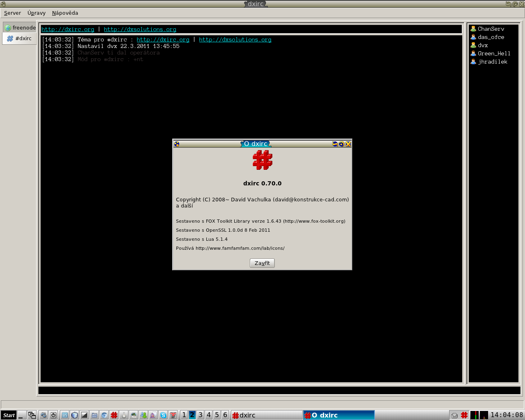This screenshot has height=420, width=525.
Task: Select das_ofce name in nick list
Action: [491, 37]
